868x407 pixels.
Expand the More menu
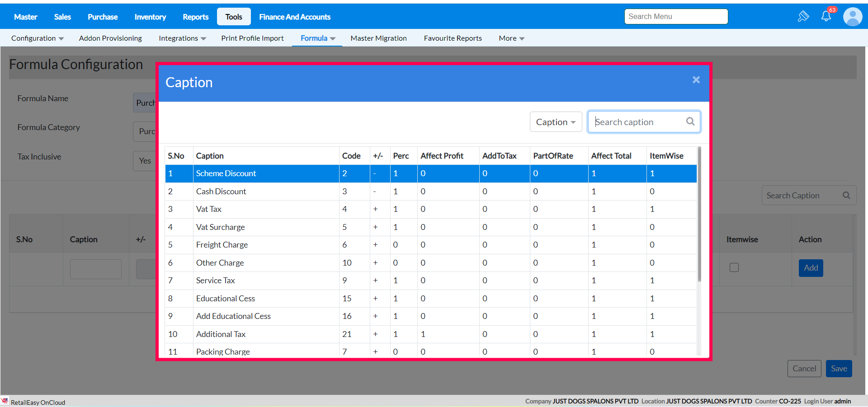[511, 38]
